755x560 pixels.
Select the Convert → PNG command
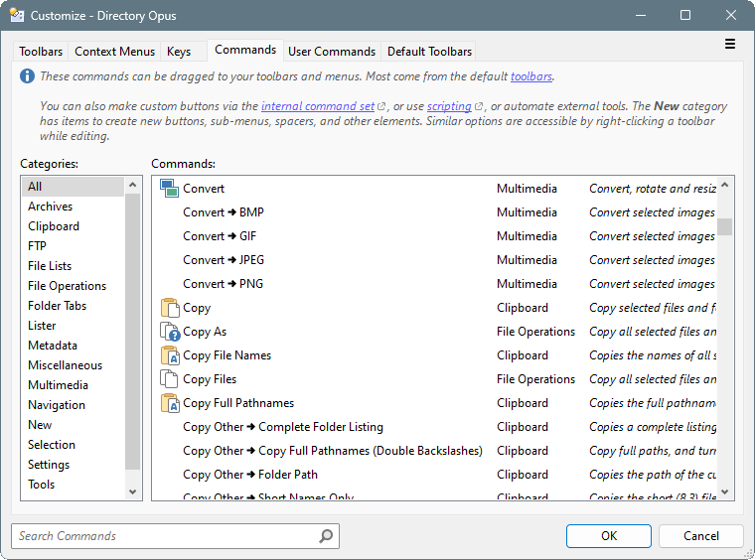(x=434, y=284)
